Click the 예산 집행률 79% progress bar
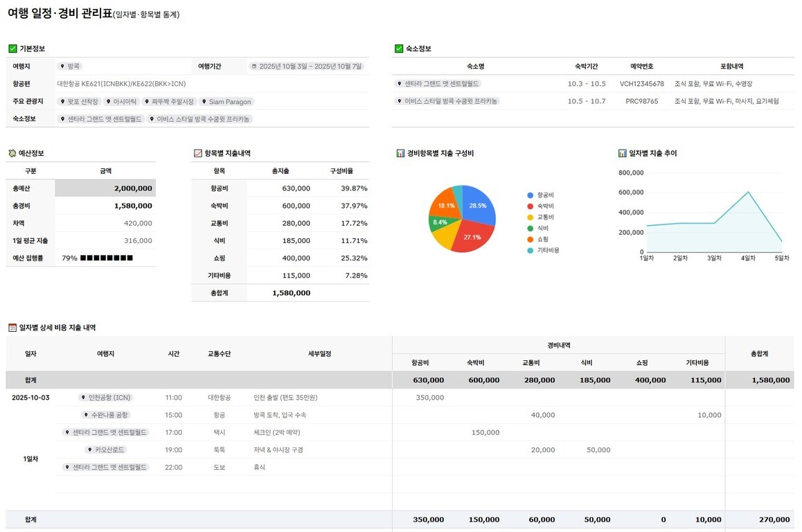 click(106, 258)
